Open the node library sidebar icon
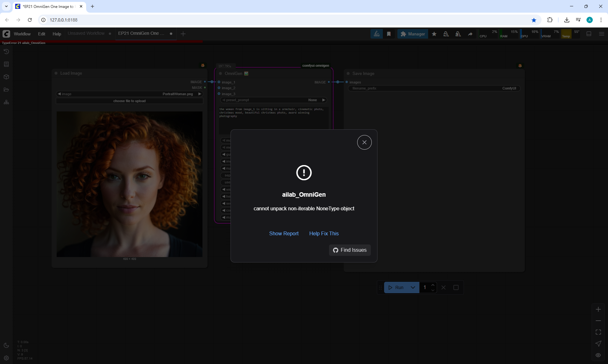The image size is (608, 364). (6, 64)
